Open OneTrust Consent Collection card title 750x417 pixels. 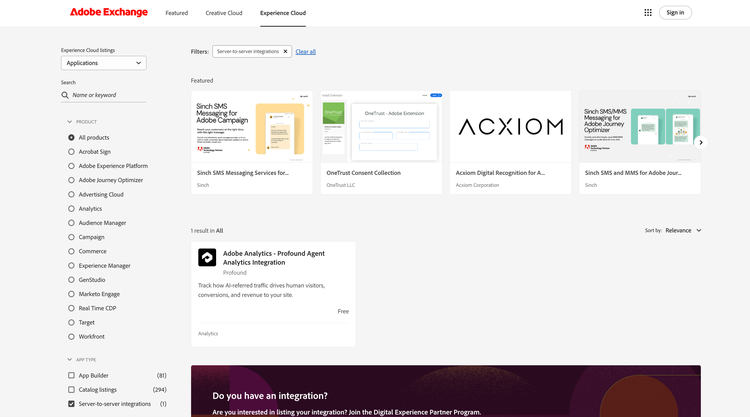click(364, 173)
